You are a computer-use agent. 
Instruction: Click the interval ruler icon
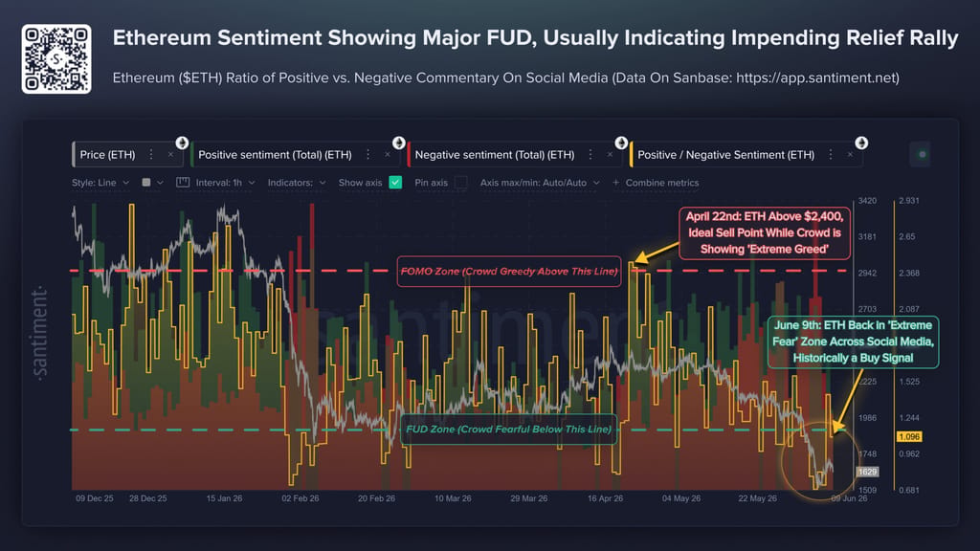pos(183,183)
